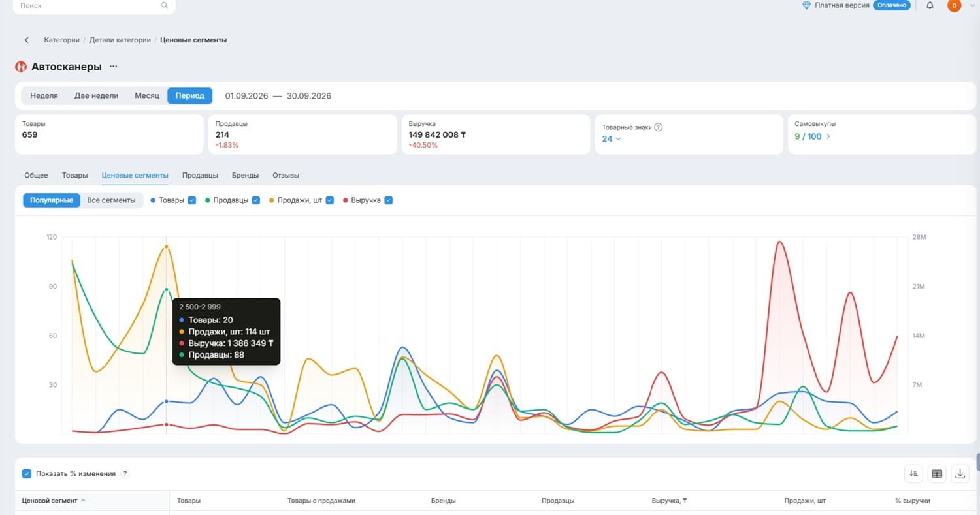Click the sort icon above the table
The height and width of the screenshot is (515, 980).
pyautogui.click(x=913, y=474)
